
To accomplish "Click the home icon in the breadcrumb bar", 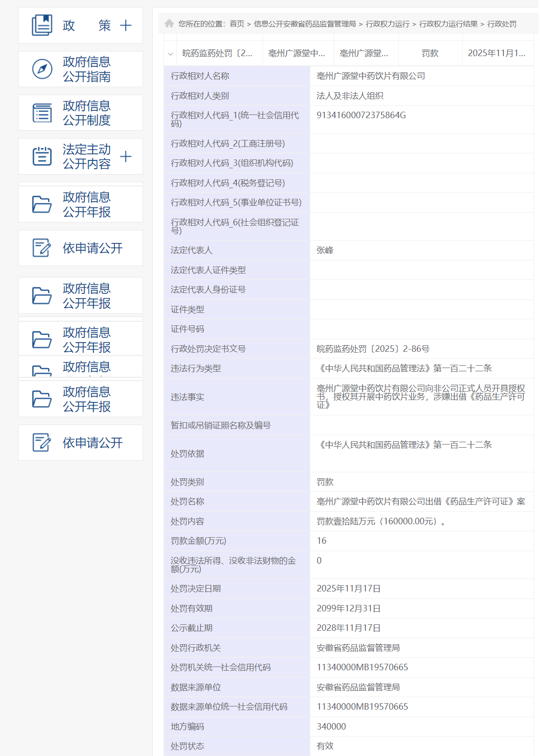I will tap(169, 24).
